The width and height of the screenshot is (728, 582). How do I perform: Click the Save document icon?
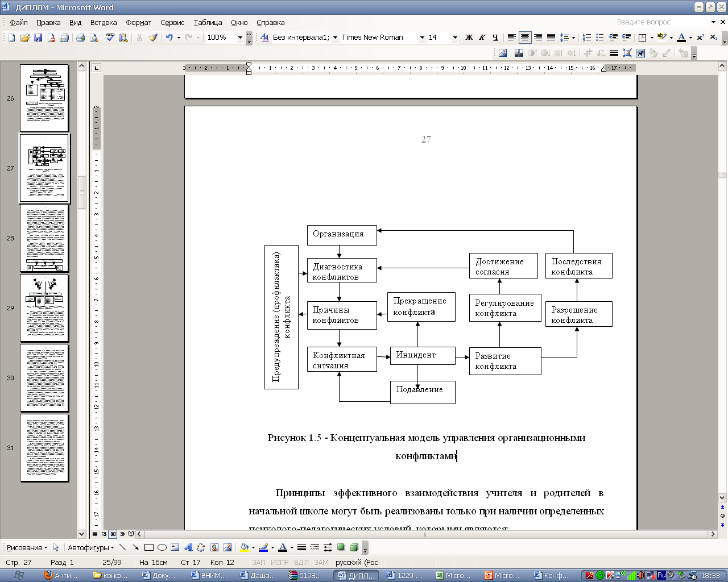point(38,38)
